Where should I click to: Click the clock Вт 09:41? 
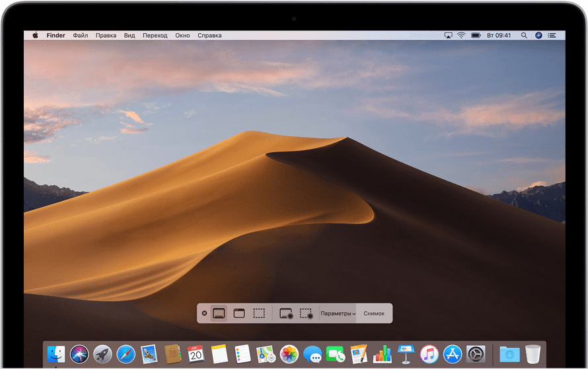click(x=499, y=35)
